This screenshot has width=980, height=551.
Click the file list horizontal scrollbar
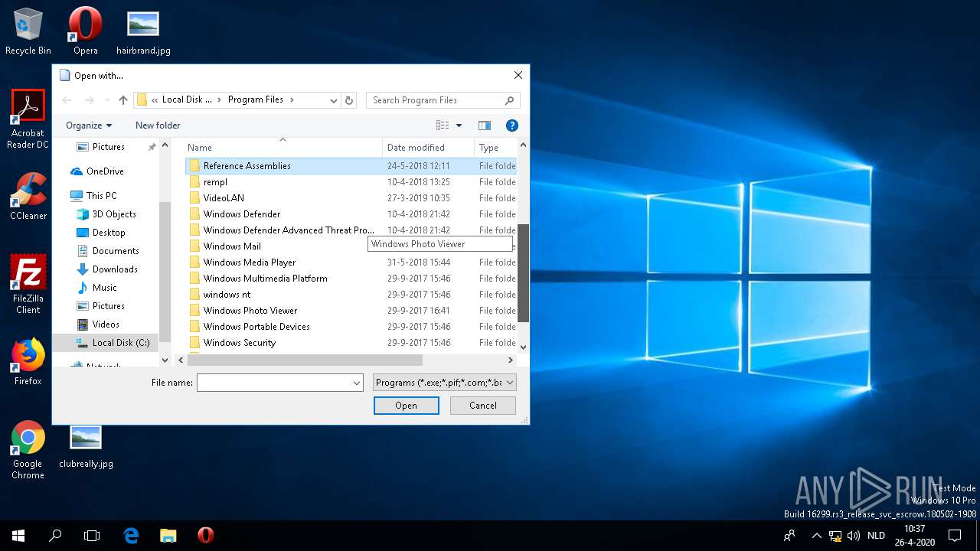point(305,360)
